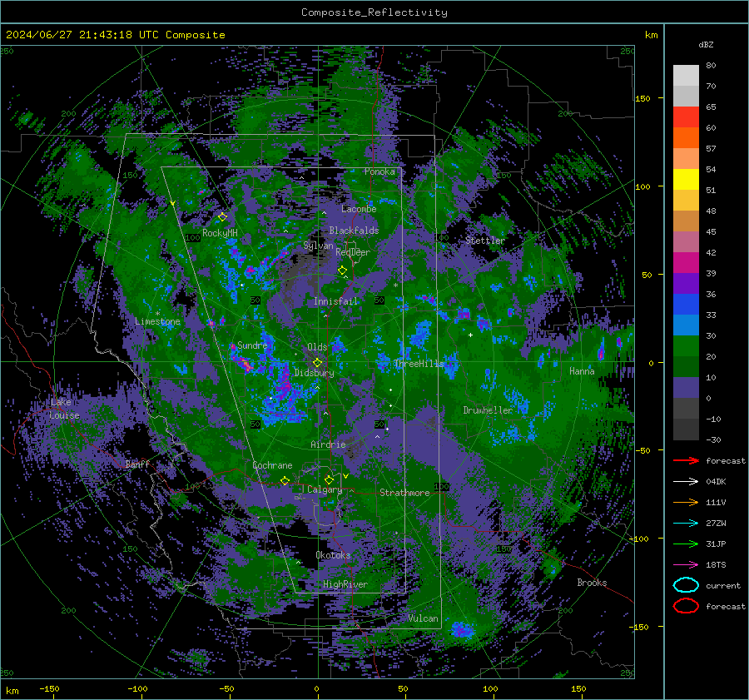The image size is (749, 700).
Task: Click the Lacombe label
Action: (x=359, y=209)
